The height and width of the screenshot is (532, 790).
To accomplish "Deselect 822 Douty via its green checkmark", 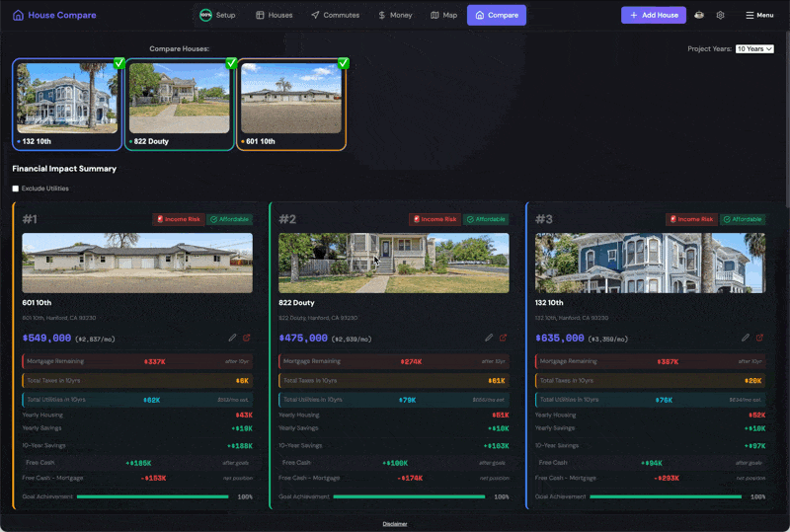I will point(231,63).
